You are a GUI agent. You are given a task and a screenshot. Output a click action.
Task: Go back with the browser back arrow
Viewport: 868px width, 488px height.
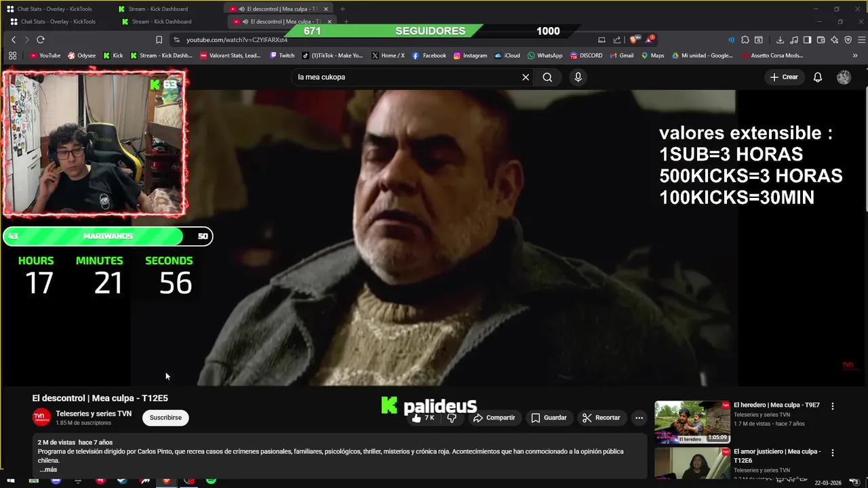tap(13, 40)
